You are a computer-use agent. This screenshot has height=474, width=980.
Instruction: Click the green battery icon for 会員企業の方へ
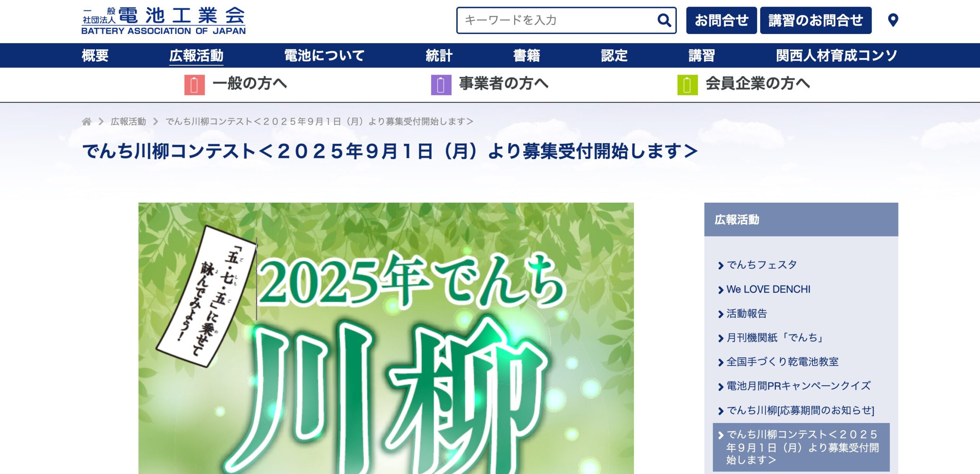(687, 85)
